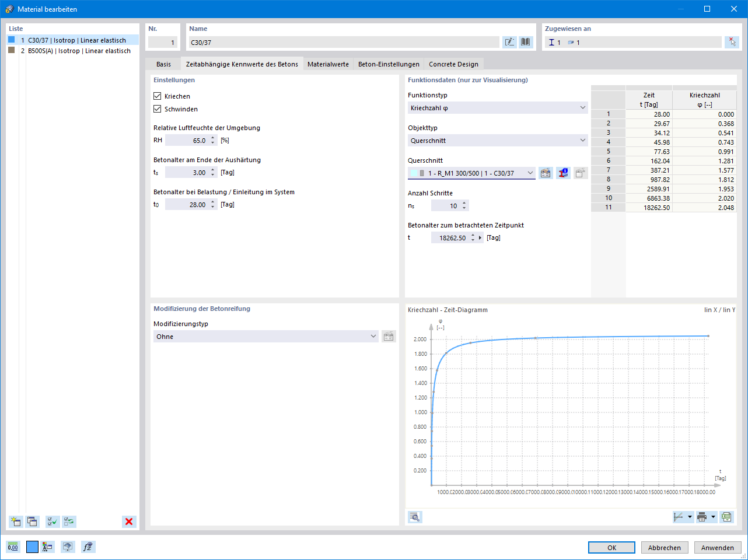Open the cross-section library icon beside Querschnitt

[546, 173]
